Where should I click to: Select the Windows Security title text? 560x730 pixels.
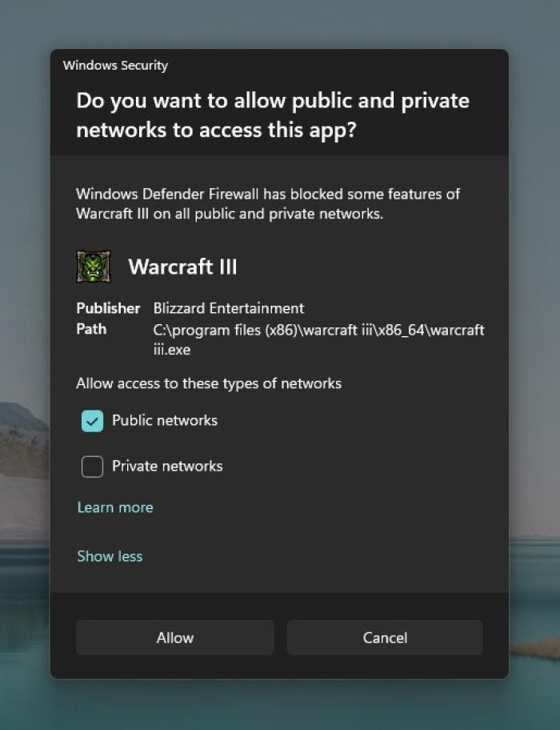click(115, 66)
